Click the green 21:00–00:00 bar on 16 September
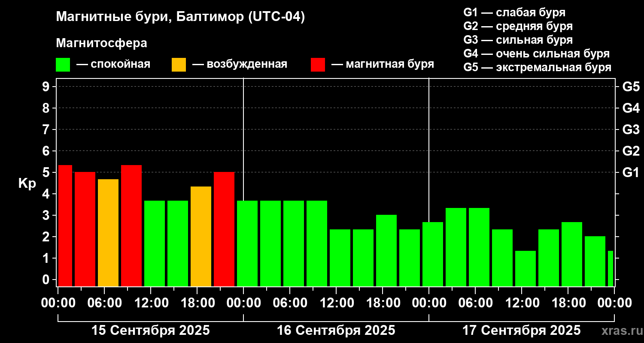Viewport: 644px width, 343px height. coord(410,258)
